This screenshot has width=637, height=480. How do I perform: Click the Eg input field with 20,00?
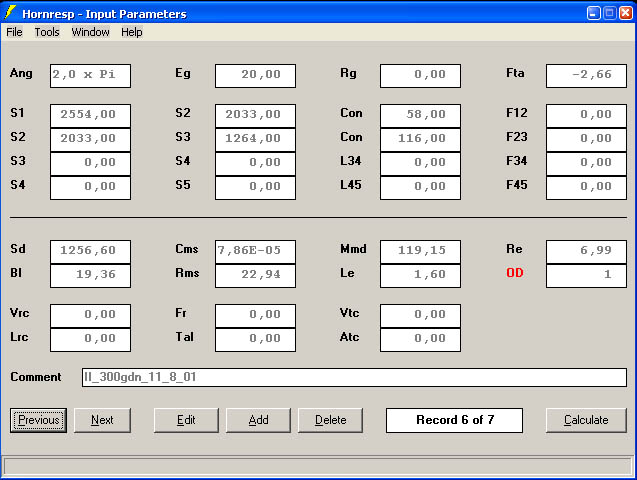pos(255,75)
